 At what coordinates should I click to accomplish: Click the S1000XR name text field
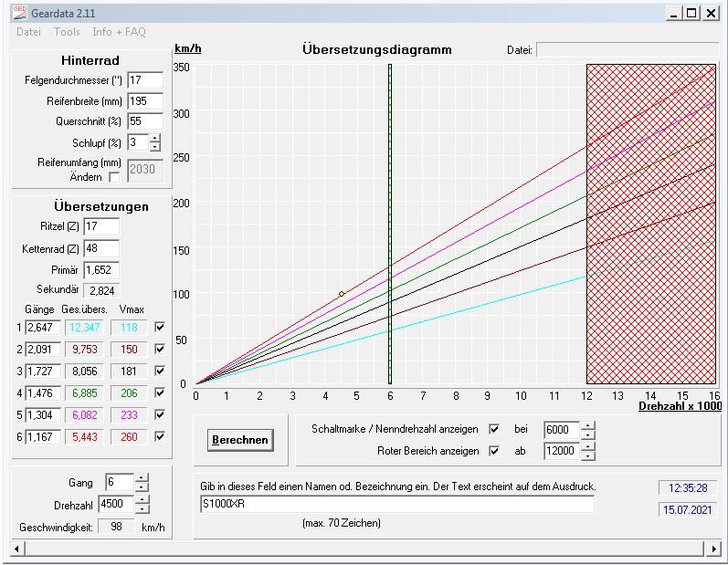(x=396, y=505)
